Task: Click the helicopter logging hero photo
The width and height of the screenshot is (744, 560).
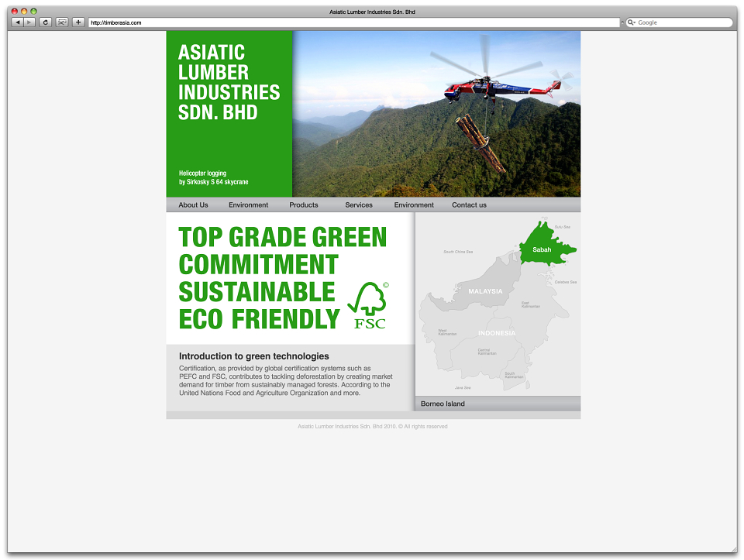Action: coord(436,114)
